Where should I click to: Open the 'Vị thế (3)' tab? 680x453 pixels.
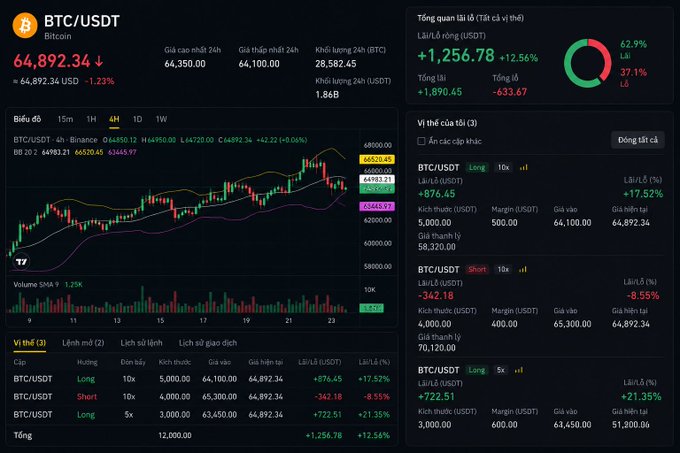pyautogui.click(x=29, y=343)
